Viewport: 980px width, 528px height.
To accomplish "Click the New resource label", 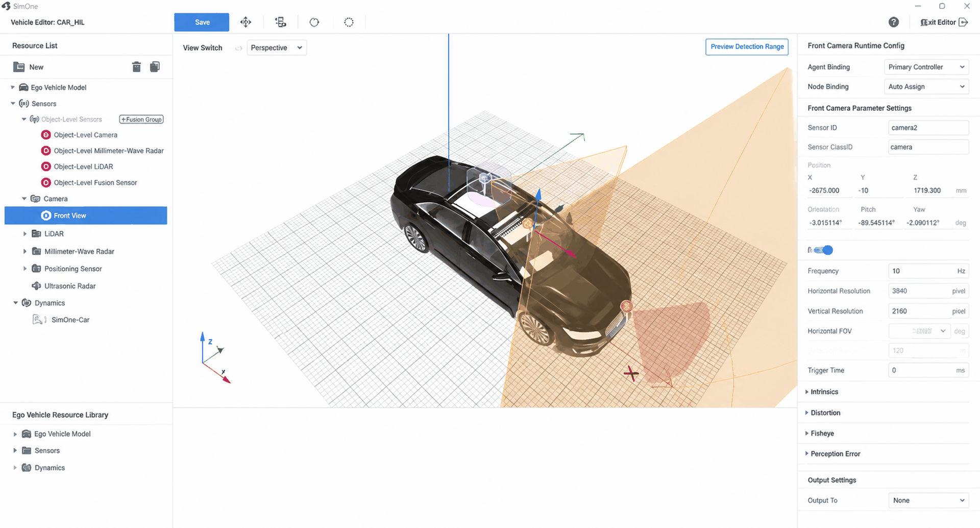I will [x=36, y=67].
